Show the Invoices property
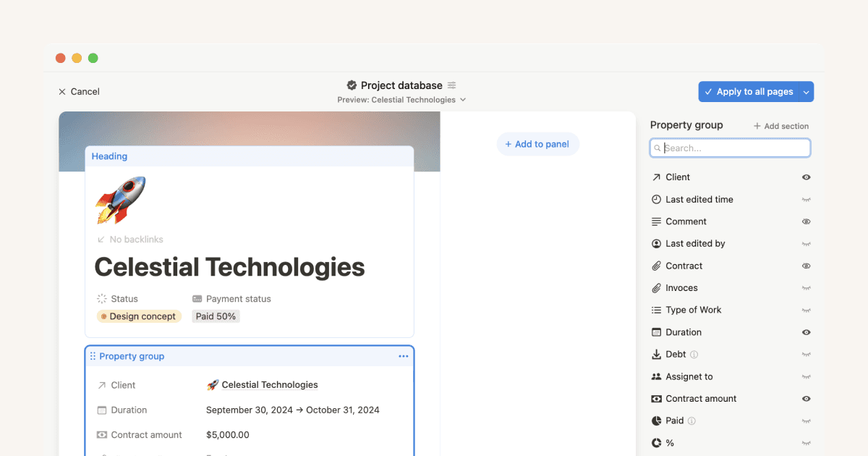The image size is (868, 456). click(806, 287)
